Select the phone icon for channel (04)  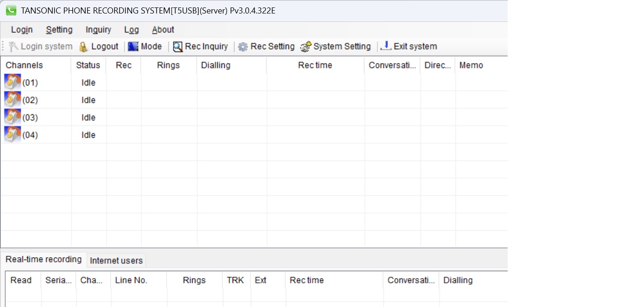(13, 134)
